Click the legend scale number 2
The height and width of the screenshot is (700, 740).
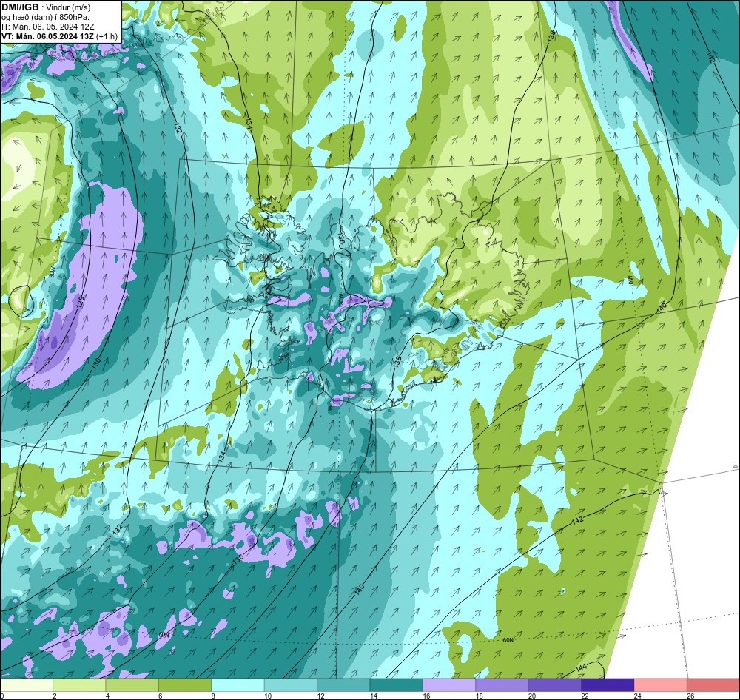click(55, 696)
